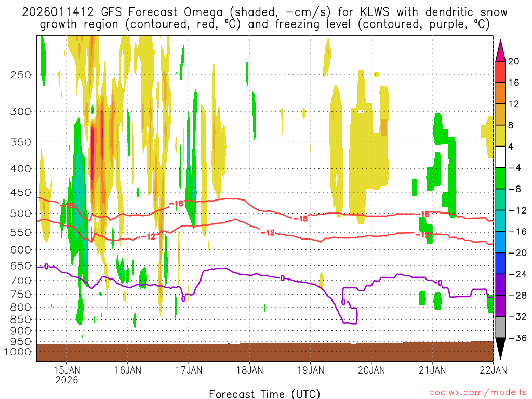This screenshot has height=399, width=532.
Task: Click the magenta-purple -32 to -28 colorbar segment
Action: coord(500,306)
